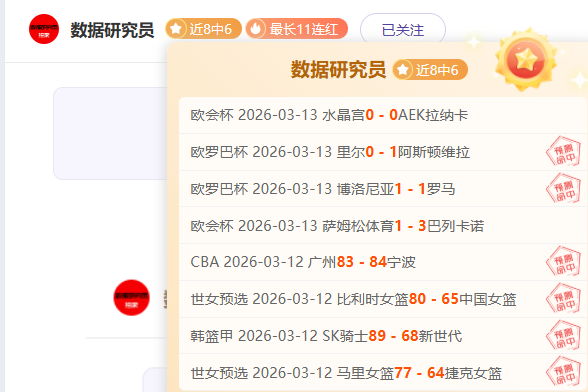Click the 已关注 follow button
Image resolution: width=588 pixels, height=392 pixels.
pyautogui.click(x=403, y=30)
